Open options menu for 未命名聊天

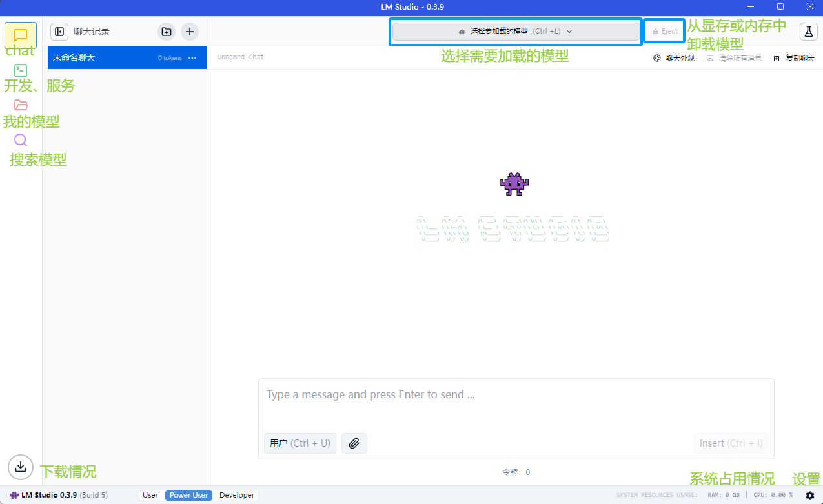coord(192,58)
